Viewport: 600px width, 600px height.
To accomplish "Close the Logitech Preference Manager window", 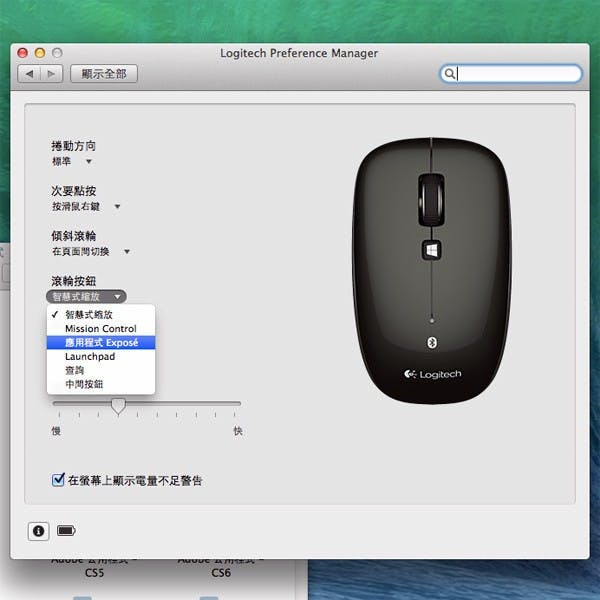I will click(x=23, y=53).
